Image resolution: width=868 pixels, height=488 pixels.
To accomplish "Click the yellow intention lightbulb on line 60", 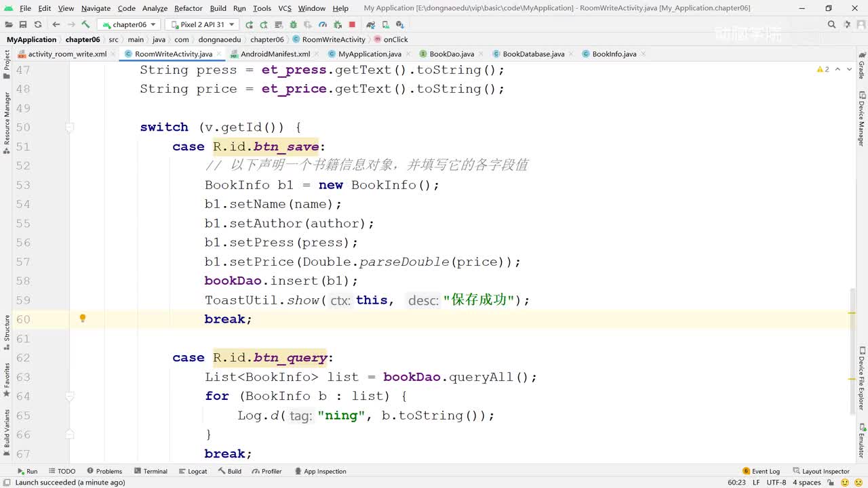I will 83,318.
